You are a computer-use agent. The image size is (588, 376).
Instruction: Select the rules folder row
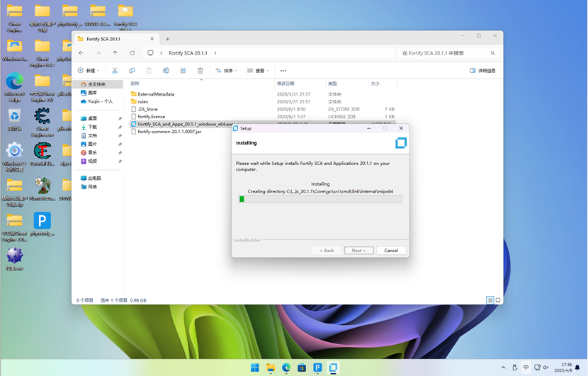click(x=263, y=101)
